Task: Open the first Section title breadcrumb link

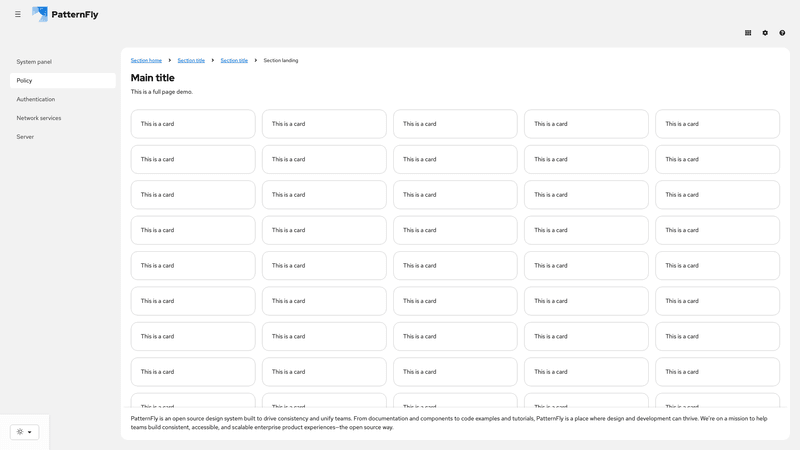Action: click(191, 60)
